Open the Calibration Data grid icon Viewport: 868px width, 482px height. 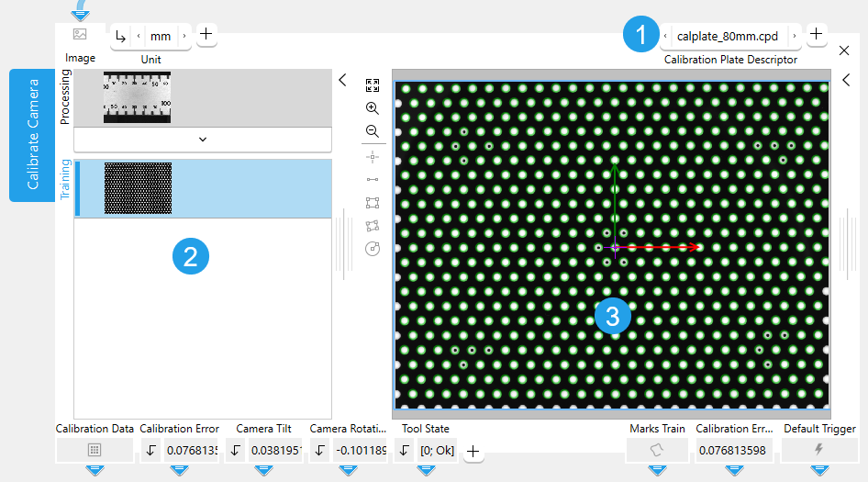tap(95, 450)
